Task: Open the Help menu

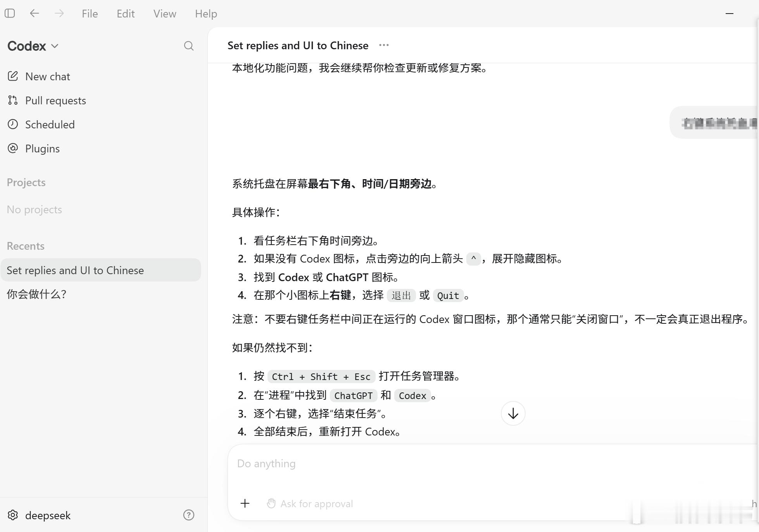Action: pos(206,14)
